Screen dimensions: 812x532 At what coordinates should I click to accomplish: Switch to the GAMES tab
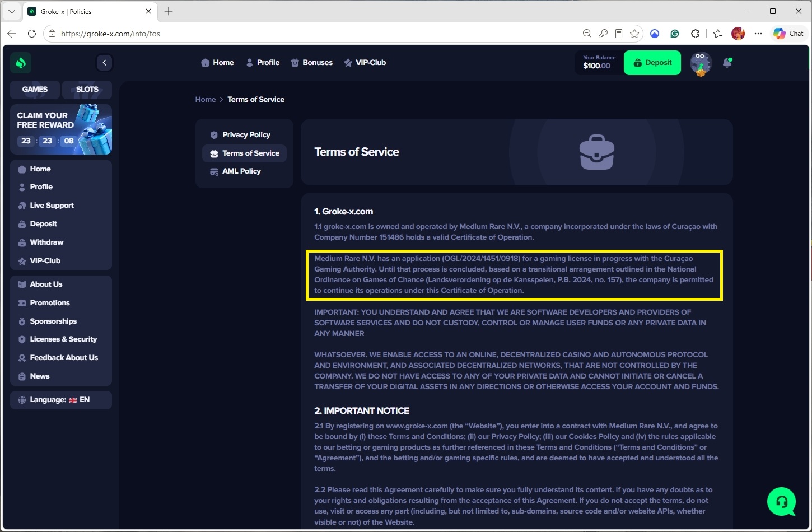(35, 89)
